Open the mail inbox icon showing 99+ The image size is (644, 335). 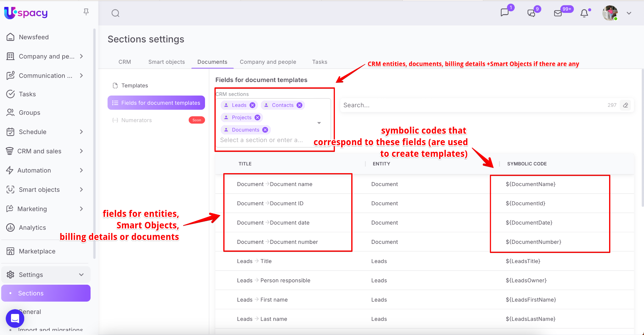coord(558,13)
